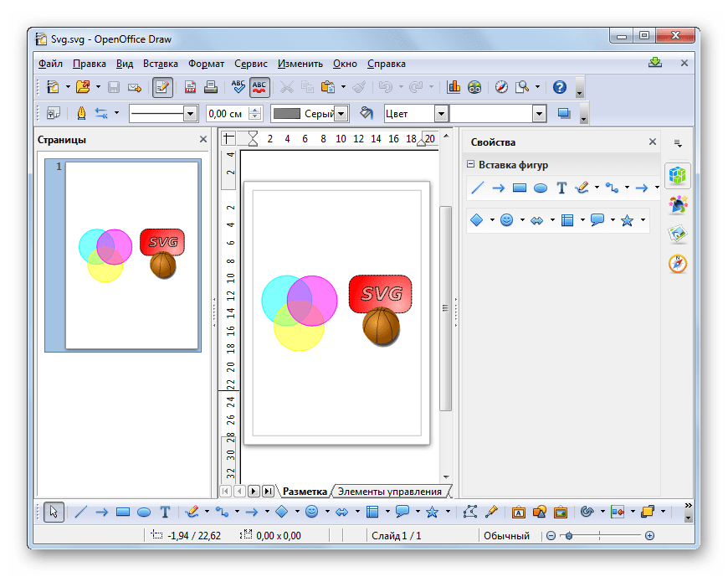Select the arrow pointer tool in bottom toolbar

tap(54, 512)
